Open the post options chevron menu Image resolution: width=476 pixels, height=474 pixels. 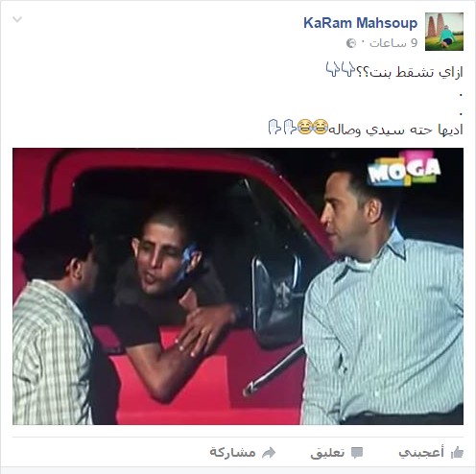click(x=17, y=20)
